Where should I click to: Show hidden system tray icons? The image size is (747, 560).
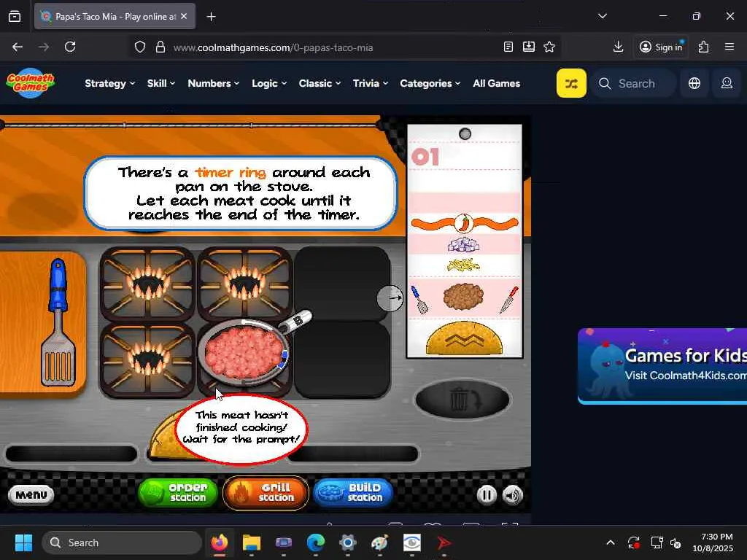(x=611, y=542)
